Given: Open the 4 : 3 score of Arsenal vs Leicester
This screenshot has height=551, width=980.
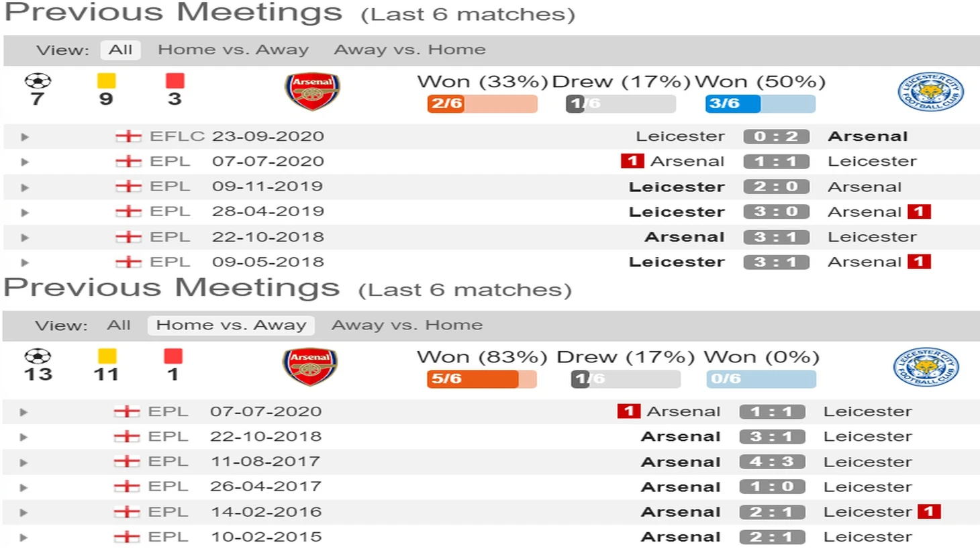Looking at the screenshot, I should click(x=772, y=462).
